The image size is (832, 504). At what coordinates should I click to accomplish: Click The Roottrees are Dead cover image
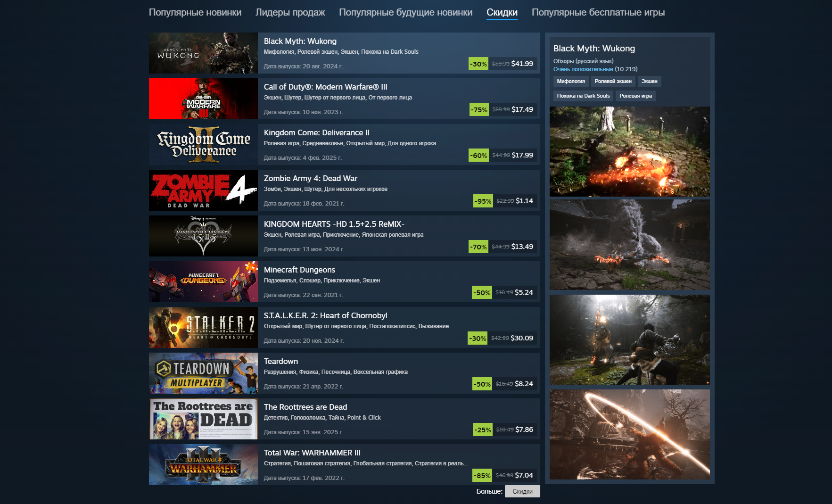click(203, 419)
